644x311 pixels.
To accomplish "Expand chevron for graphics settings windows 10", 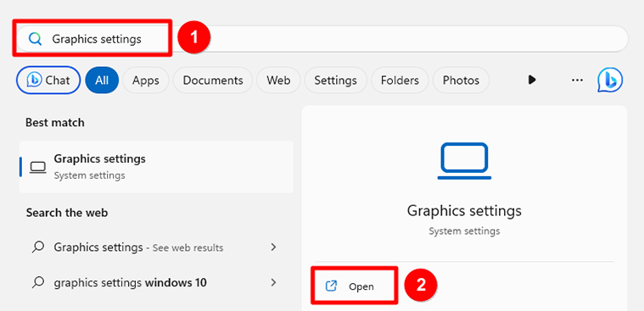I will tap(274, 282).
